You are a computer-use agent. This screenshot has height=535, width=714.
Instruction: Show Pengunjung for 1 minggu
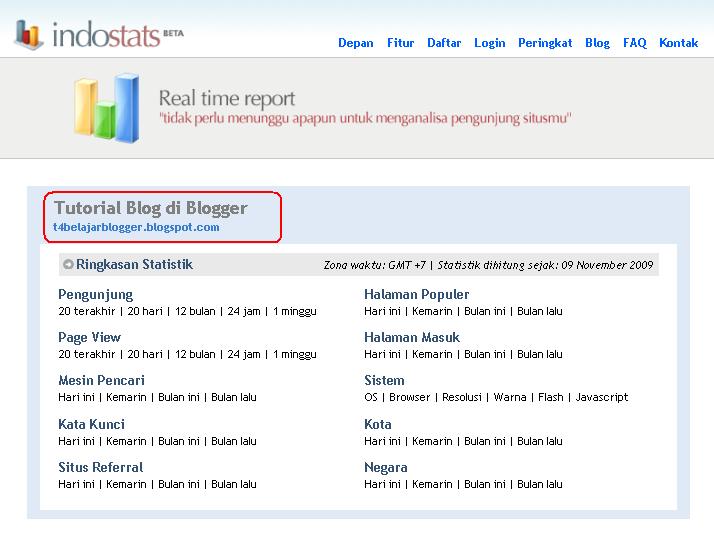point(295,311)
